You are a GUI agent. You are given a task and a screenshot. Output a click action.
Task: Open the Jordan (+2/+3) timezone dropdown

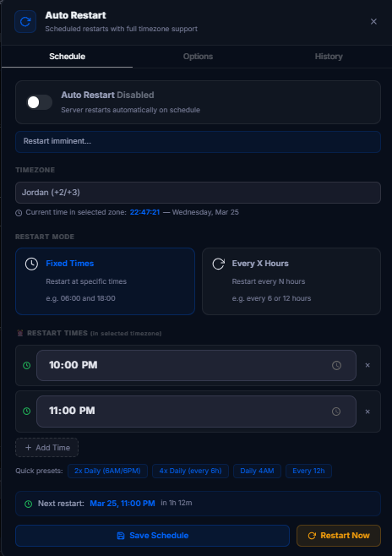[x=199, y=193]
